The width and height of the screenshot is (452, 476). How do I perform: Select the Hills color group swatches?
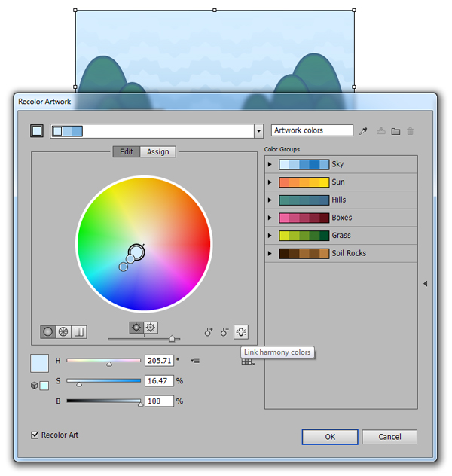304,200
